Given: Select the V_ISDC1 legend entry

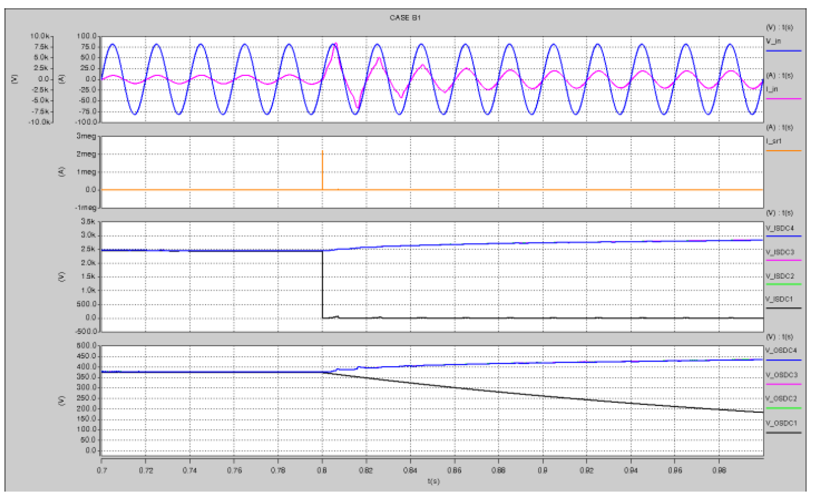Looking at the screenshot, I should point(779,299).
